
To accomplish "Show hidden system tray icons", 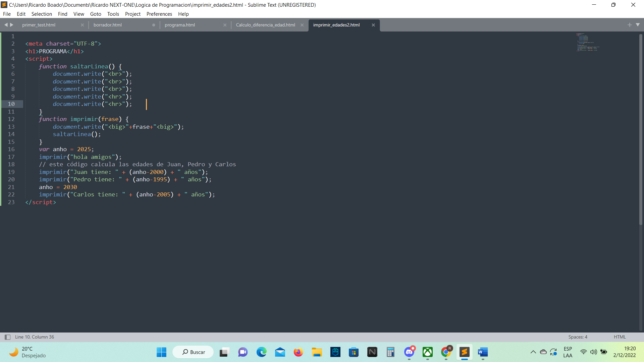I will pyautogui.click(x=533, y=352).
